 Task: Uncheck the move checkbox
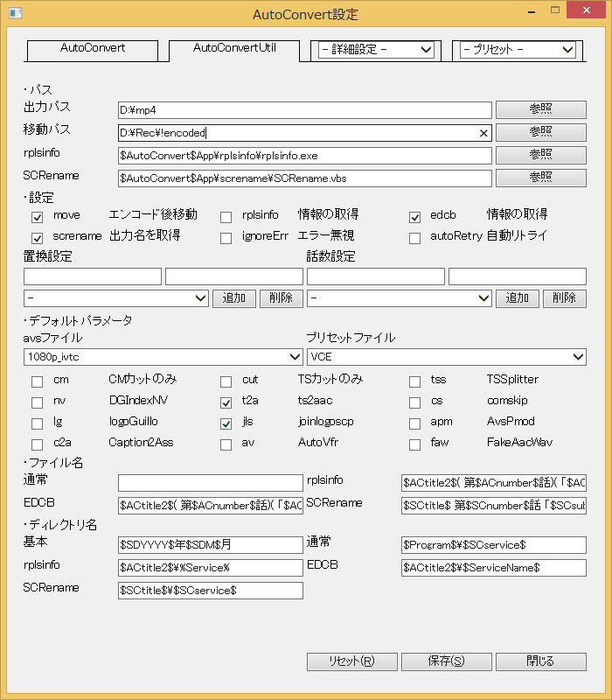[x=38, y=217]
